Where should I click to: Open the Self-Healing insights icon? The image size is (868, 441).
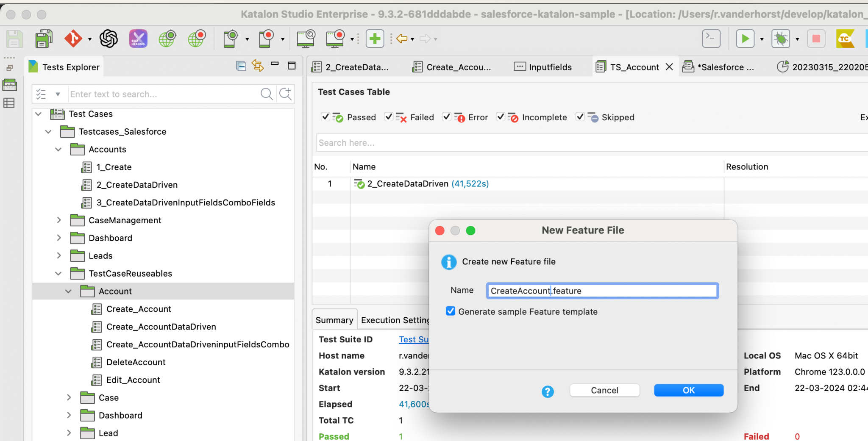(x=138, y=39)
